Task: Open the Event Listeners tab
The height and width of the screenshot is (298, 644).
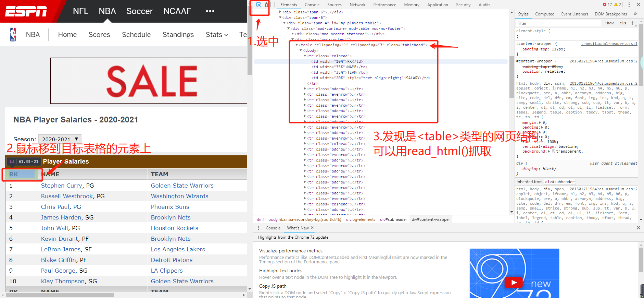Action: pos(574,14)
